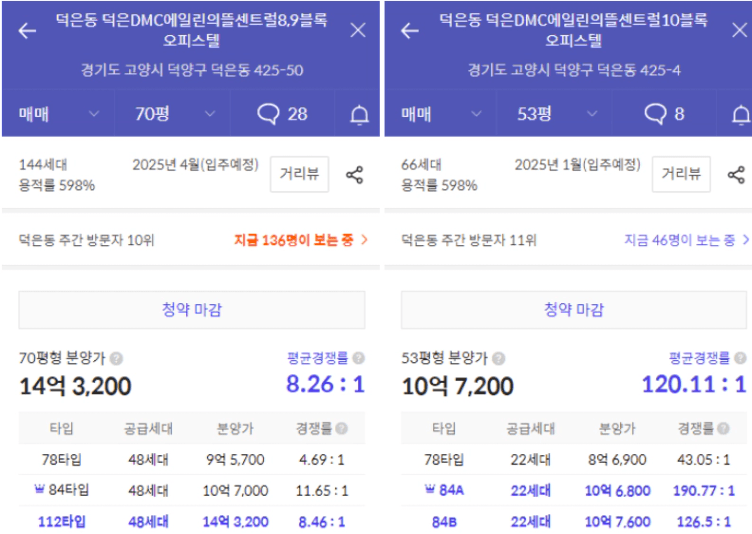The image size is (752, 534).
Task: Click 평균경쟁률 label above 120.11 : 1
Action: click(x=699, y=358)
